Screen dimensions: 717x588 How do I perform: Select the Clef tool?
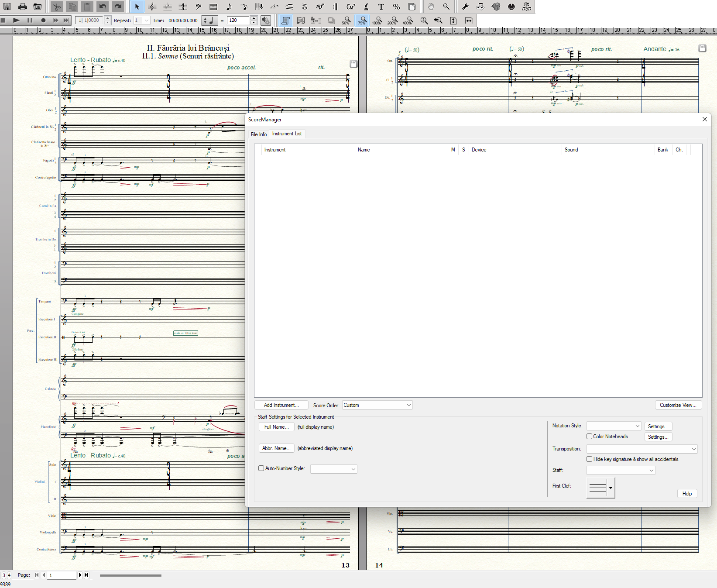click(198, 7)
